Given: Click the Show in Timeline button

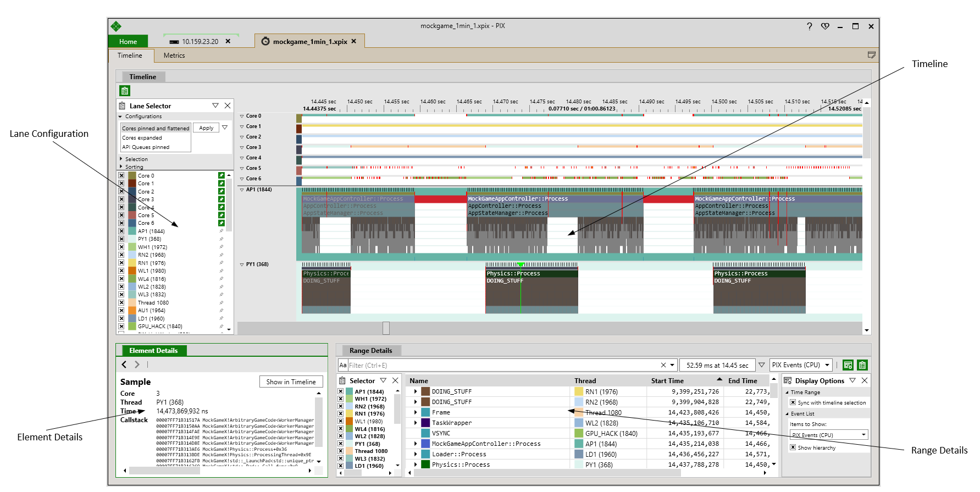Looking at the screenshot, I should point(291,382).
